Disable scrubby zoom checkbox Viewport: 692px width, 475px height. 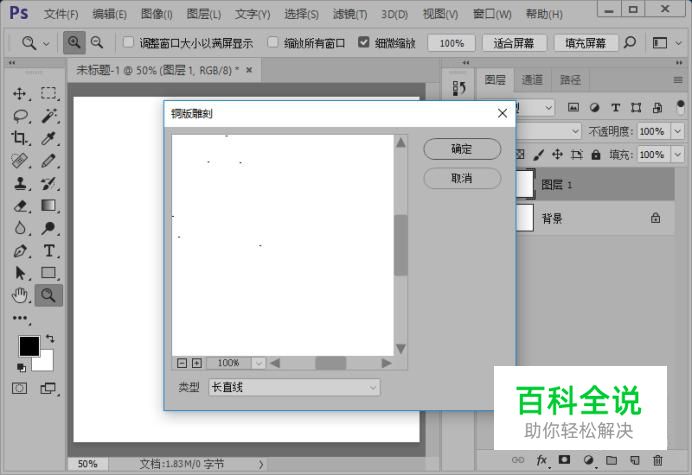click(x=363, y=42)
